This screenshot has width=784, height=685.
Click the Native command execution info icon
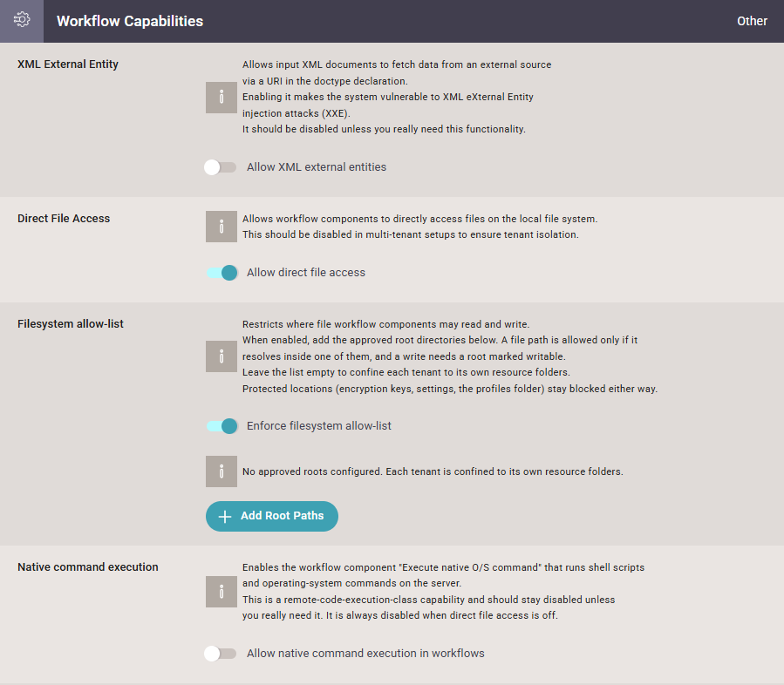tap(221, 592)
